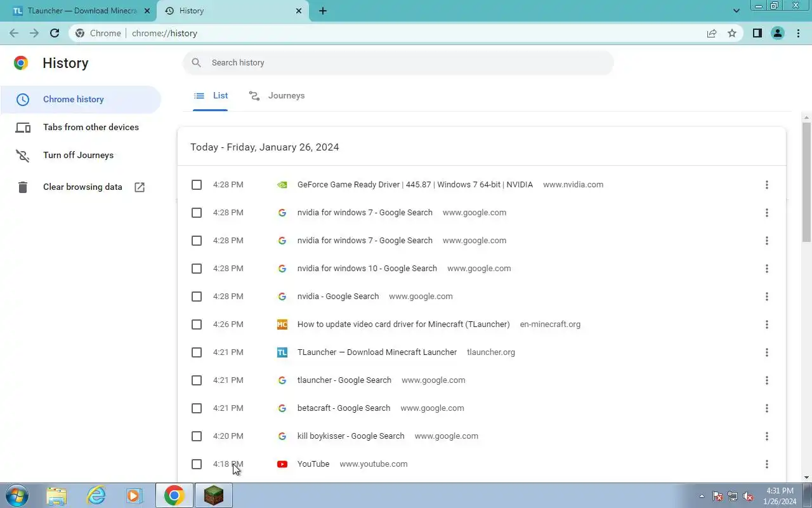Bookmark this page with the star icon
This screenshot has width=812, height=508.
[x=732, y=33]
